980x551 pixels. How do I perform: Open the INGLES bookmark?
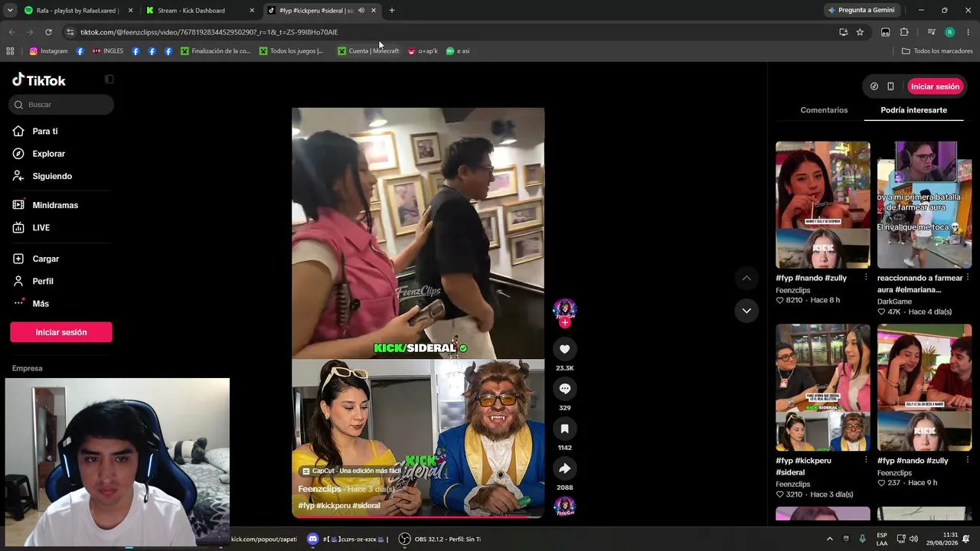click(x=108, y=51)
